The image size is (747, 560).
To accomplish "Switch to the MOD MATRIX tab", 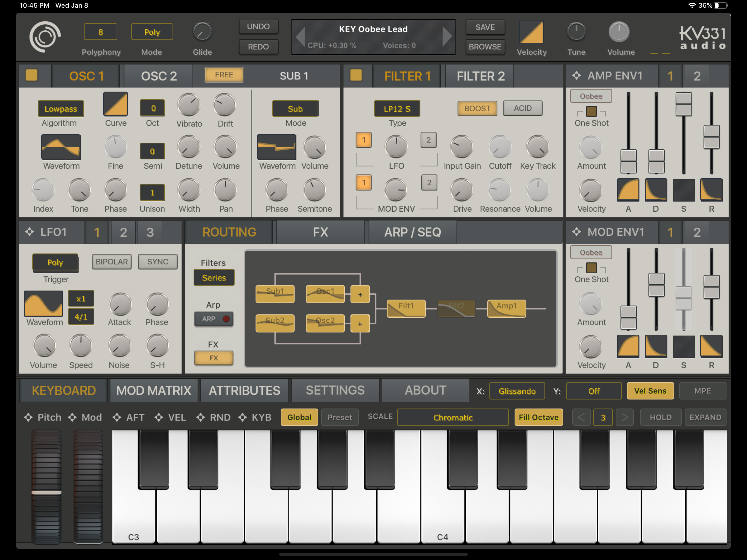I will click(x=154, y=390).
